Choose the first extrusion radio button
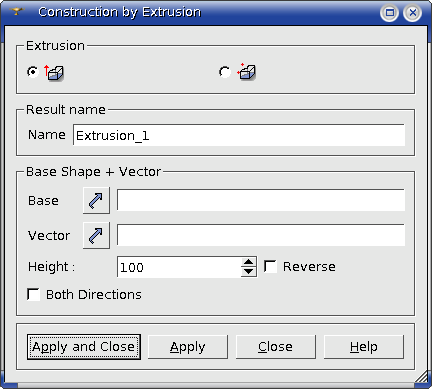This screenshot has height=389, width=432. [x=33, y=72]
